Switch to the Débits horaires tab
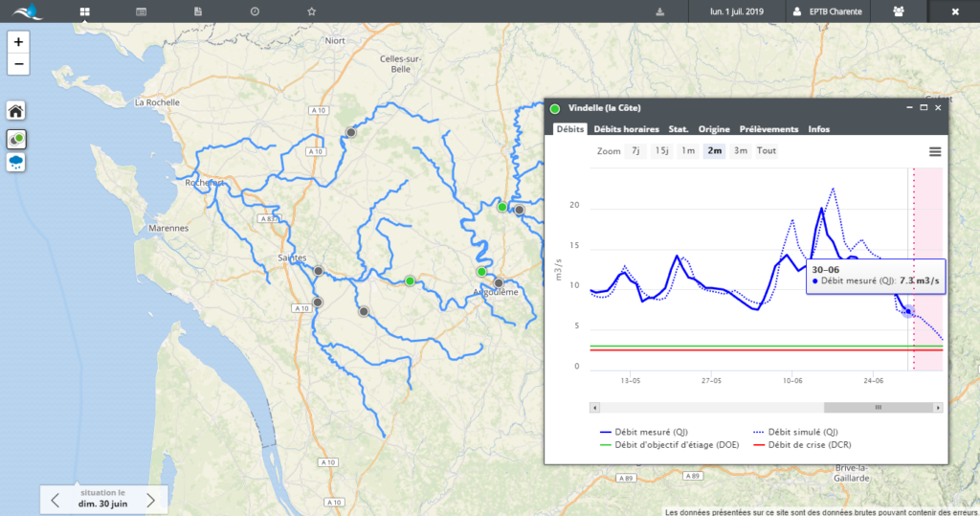This screenshot has width=980, height=516. tap(626, 129)
